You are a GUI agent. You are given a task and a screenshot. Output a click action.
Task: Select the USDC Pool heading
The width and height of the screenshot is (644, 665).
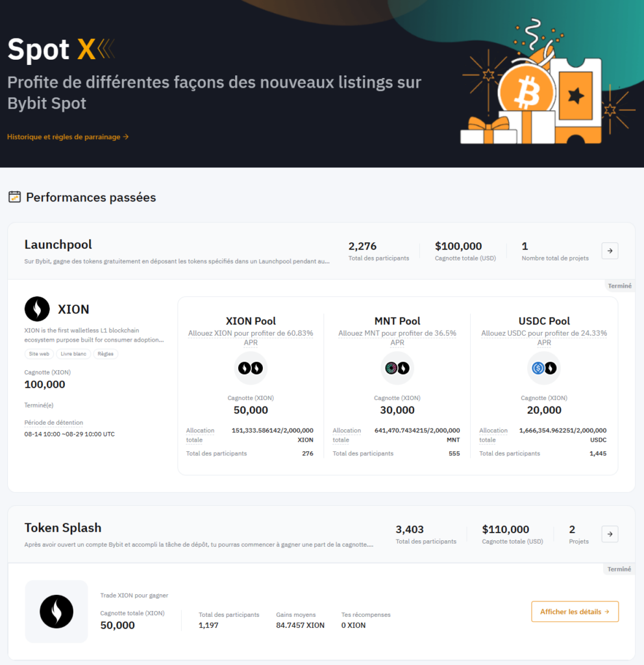544,321
